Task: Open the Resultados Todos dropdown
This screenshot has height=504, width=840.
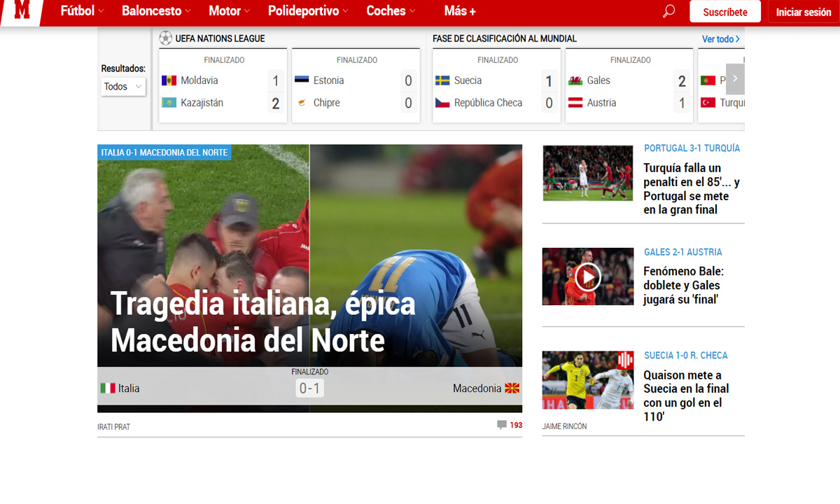Action: point(123,86)
